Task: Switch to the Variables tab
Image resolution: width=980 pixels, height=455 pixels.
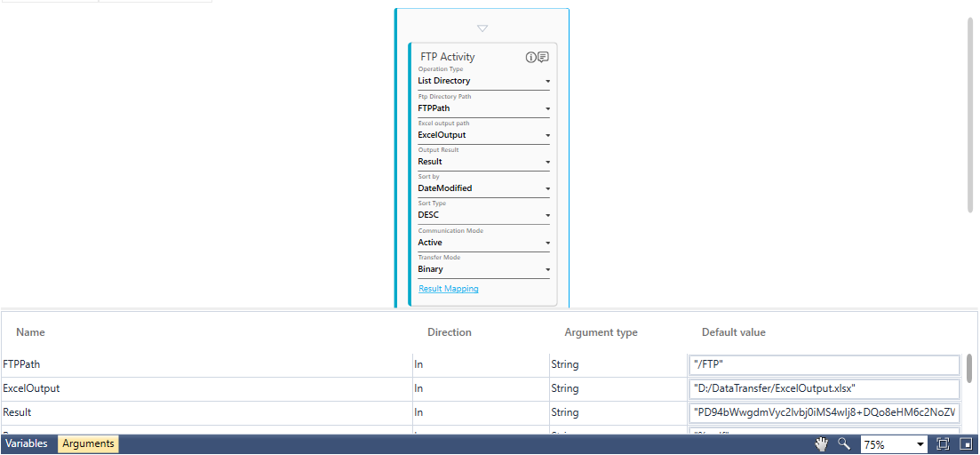Action: click(27, 443)
